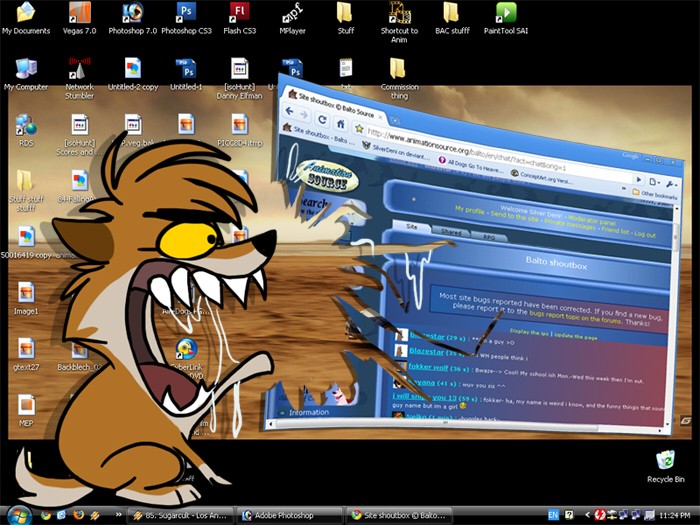This screenshot has width=700, height=525.
Task: Launch Vegas 7.0 from the desktop
Action: click(x=79, y=18)
